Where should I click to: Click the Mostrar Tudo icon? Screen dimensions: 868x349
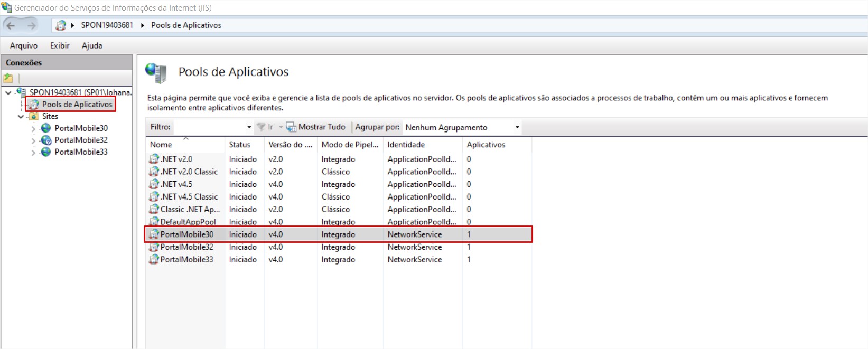coord(291,127)
